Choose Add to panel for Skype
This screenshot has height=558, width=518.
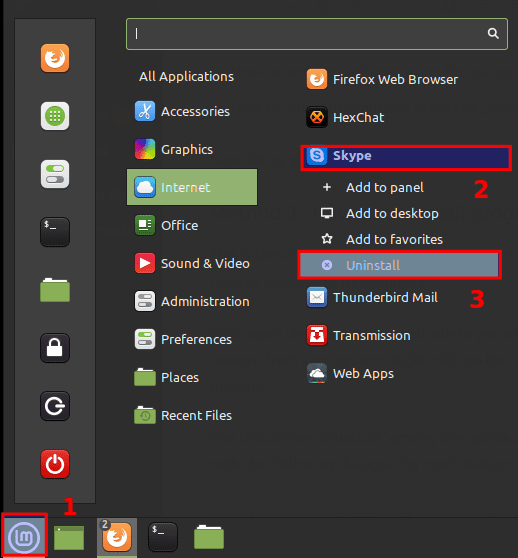click(372, 188)
